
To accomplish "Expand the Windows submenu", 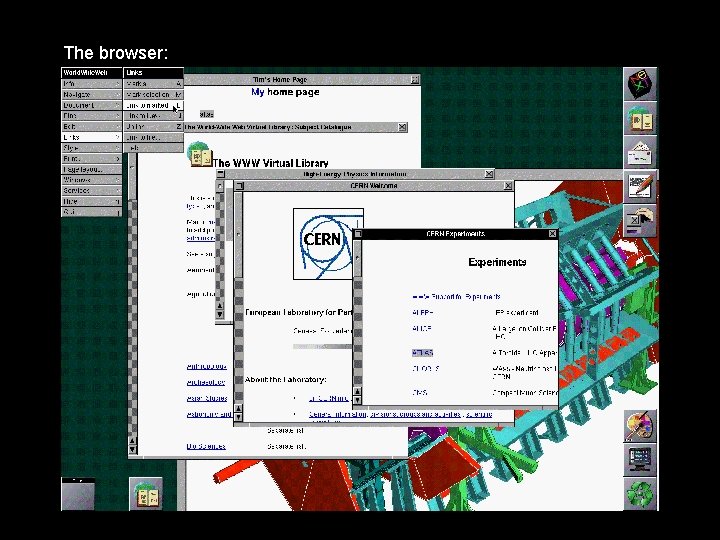I will [91, 180].
